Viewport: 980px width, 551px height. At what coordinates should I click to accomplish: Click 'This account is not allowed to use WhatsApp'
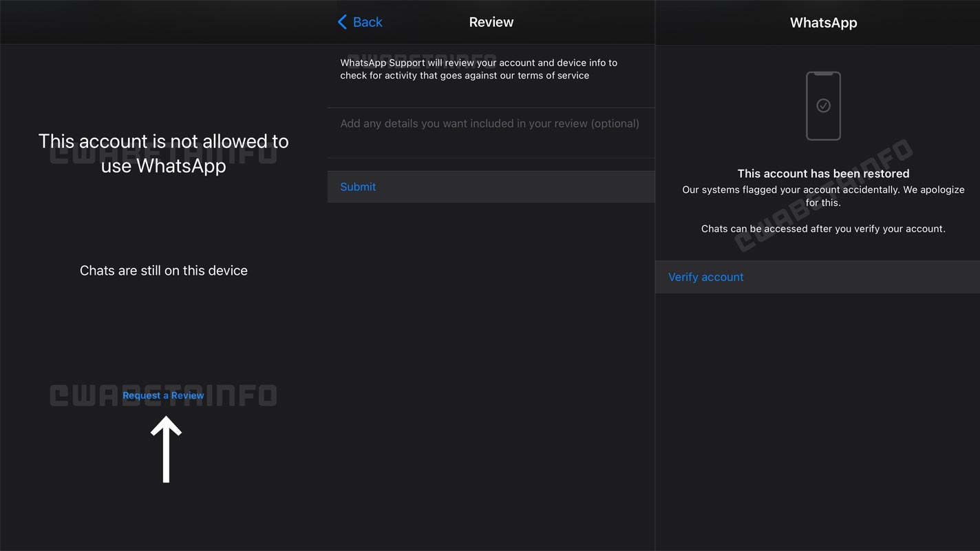164,154
